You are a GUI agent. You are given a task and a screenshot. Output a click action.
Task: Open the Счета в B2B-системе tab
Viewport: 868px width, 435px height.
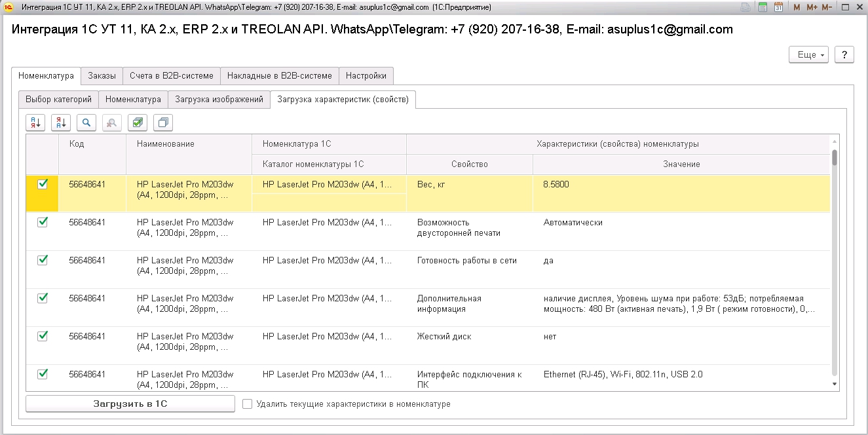pos(172,76)
